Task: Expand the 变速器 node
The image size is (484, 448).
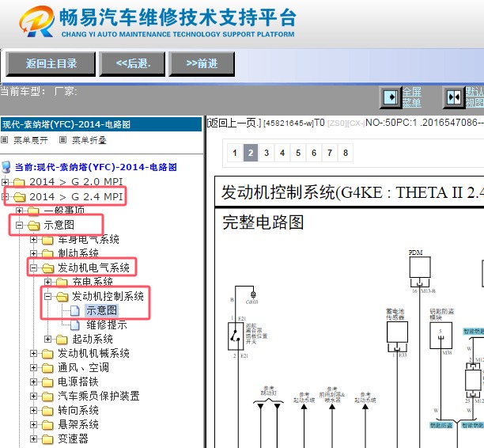Action: coord(33,439)
